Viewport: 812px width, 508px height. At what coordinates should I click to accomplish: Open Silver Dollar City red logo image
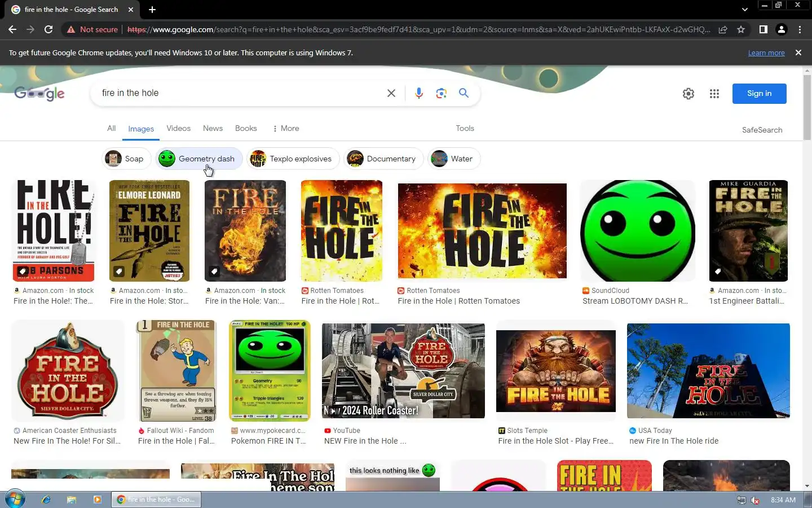(x=68, y=370)
